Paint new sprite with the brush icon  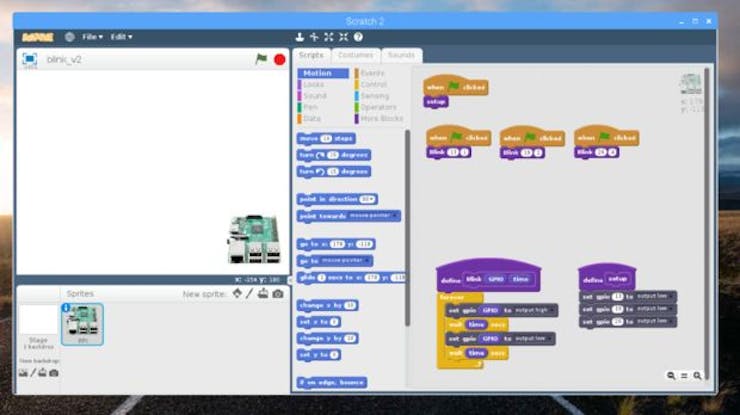250,294
